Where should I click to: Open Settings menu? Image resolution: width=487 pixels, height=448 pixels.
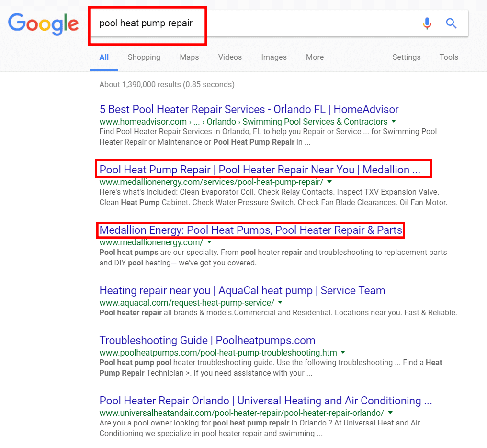[x=406, y=57]
